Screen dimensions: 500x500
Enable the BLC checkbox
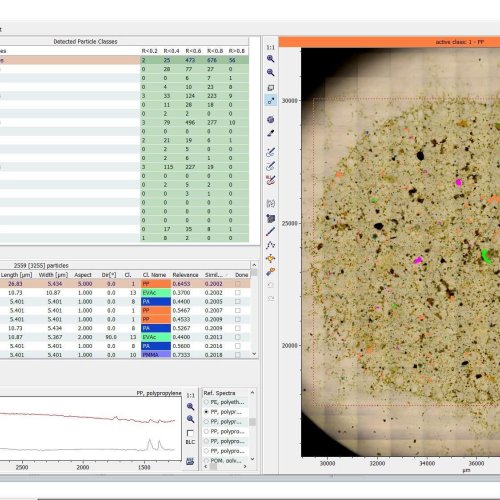point(190,433)
